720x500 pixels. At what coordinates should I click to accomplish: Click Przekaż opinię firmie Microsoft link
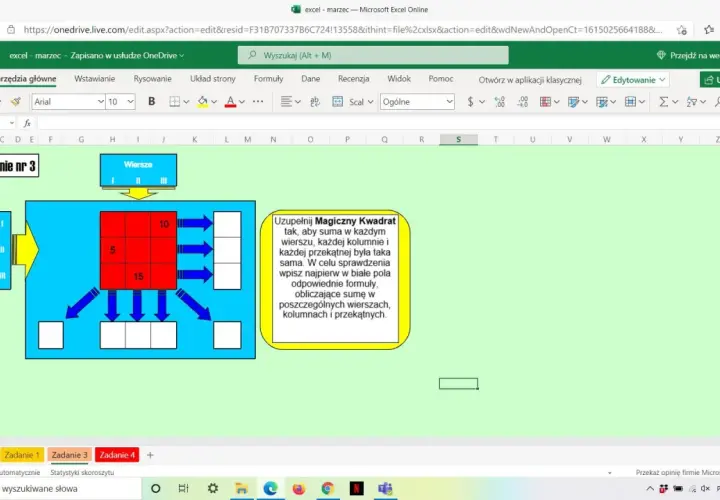(678, 472)
